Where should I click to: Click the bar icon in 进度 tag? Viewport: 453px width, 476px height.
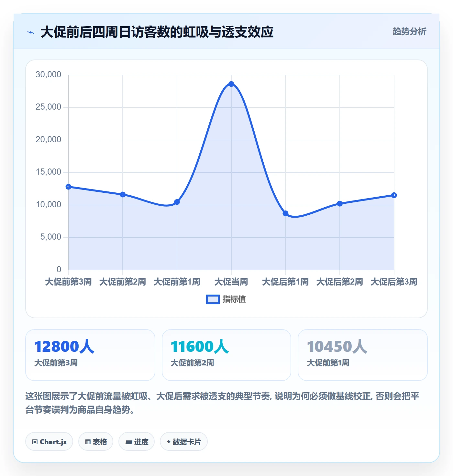click(129, 442)
